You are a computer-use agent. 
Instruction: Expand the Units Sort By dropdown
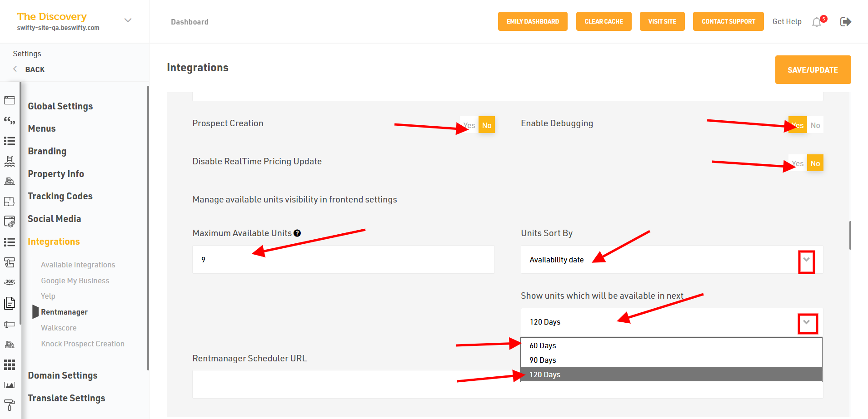tap(806, 260)
